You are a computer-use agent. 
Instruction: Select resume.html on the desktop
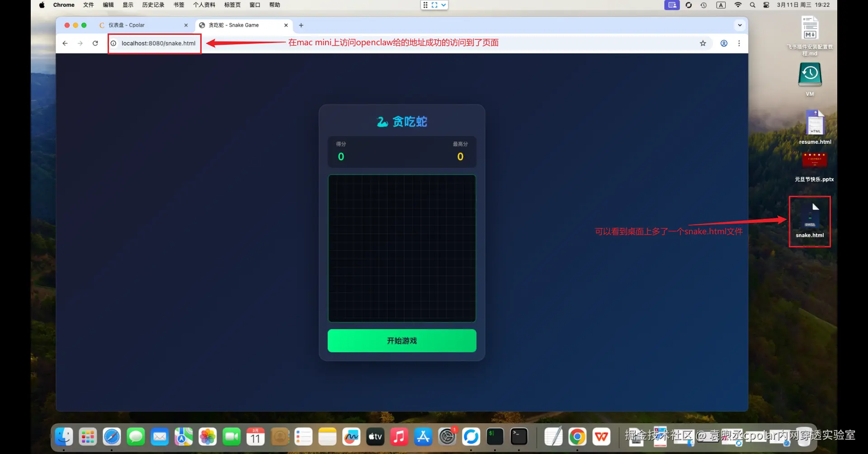click(815, 128)
